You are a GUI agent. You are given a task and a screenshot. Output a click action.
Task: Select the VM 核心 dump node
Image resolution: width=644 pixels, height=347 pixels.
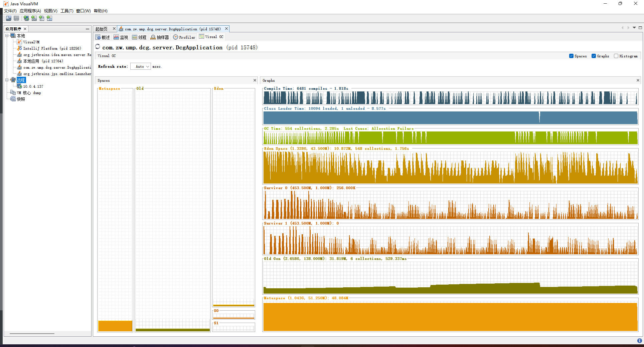point(29,93)
